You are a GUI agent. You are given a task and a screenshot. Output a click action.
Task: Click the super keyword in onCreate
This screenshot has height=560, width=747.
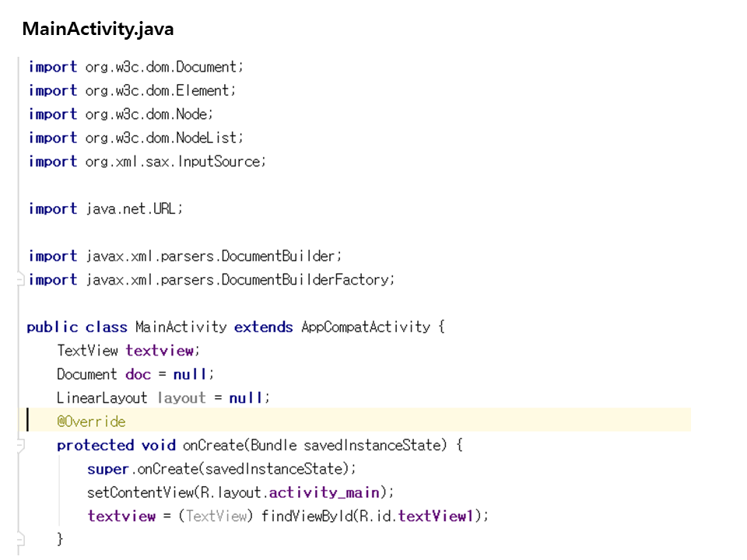107,469
